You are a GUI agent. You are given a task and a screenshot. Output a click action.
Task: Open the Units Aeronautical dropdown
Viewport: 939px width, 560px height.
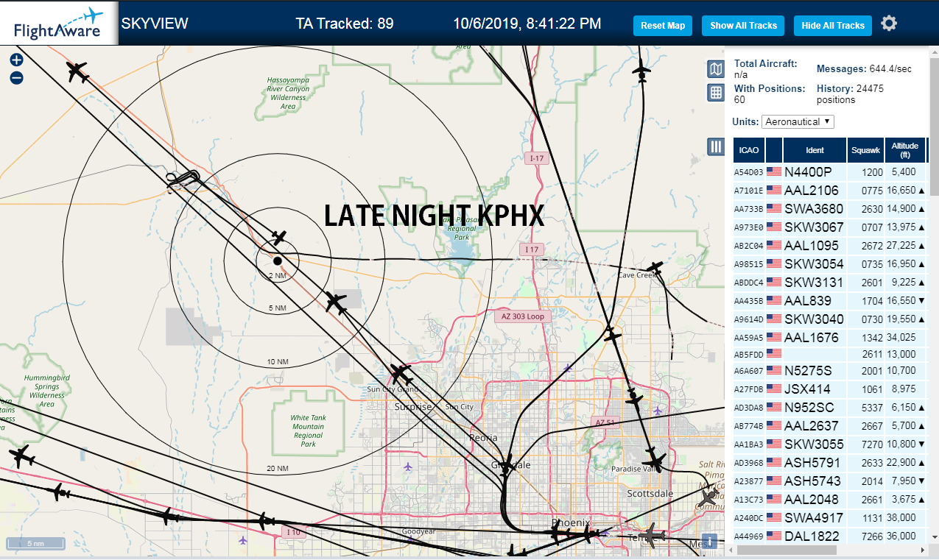(798, 121)
